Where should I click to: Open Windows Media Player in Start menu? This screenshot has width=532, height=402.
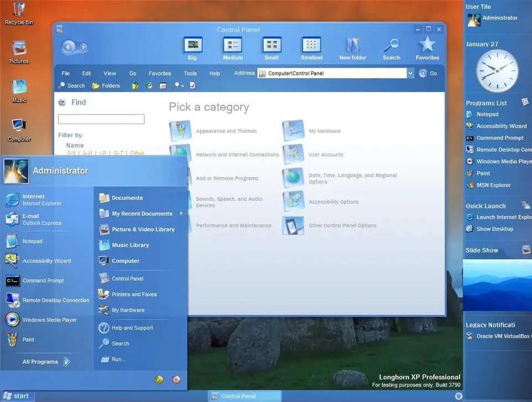[x=41, y=319]
